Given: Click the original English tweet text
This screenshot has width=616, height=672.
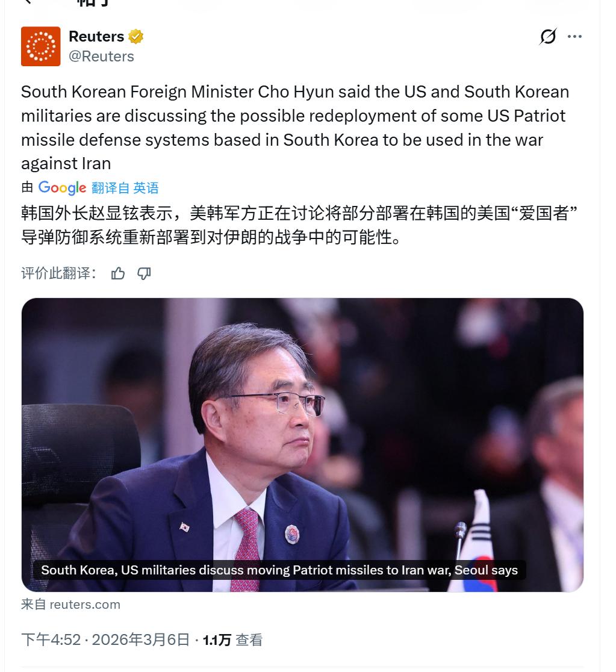Looking at the screenshot, I should tap(295, 128).
